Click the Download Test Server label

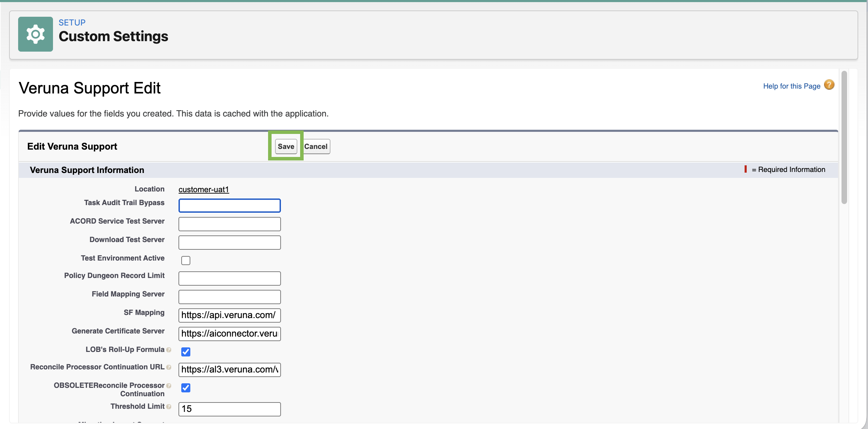pyautogui.click(x=127, y=240)
